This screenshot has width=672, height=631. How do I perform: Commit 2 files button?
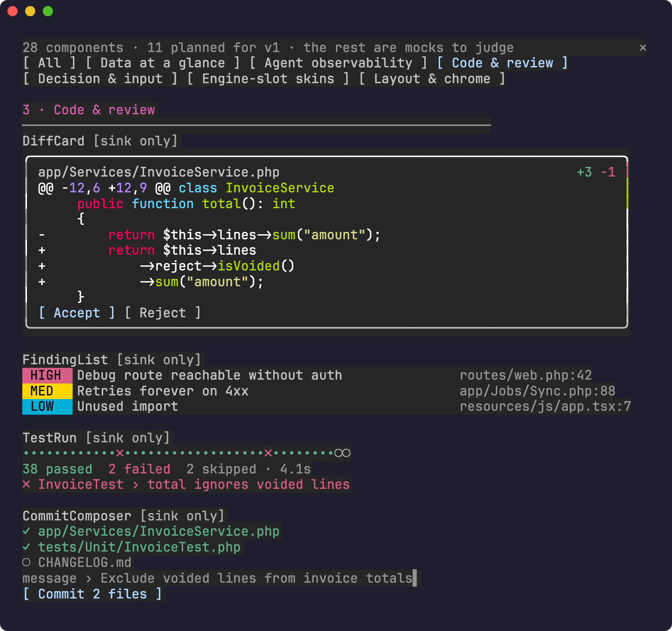[x=92, y=594]
